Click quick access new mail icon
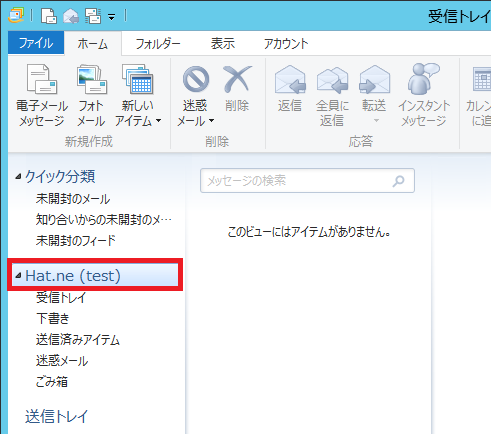This screenshot has height=434, width=491. tap(49, 16)
